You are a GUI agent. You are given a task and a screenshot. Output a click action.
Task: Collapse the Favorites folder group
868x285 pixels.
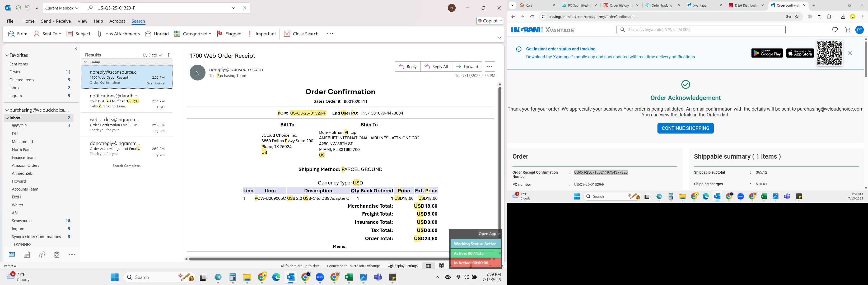(7, 55)
